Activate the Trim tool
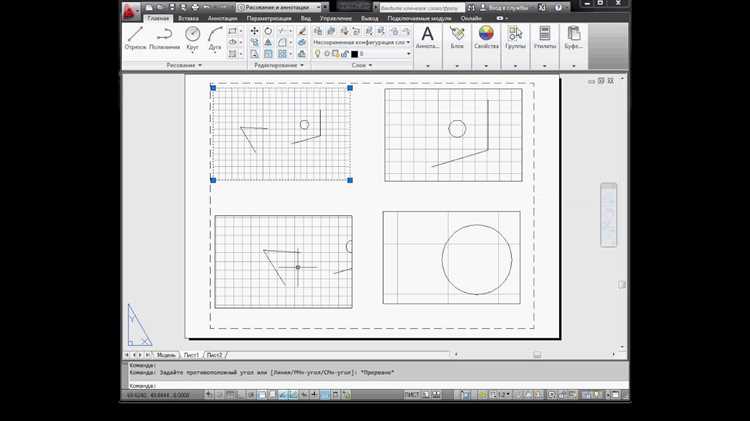The width and height of the screenshot is (750, 421). tap(282, 31)
